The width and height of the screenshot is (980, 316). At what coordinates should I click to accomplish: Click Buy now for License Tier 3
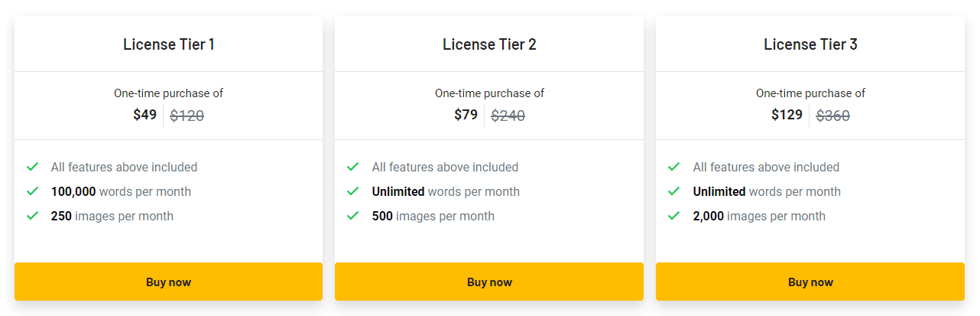810,282
